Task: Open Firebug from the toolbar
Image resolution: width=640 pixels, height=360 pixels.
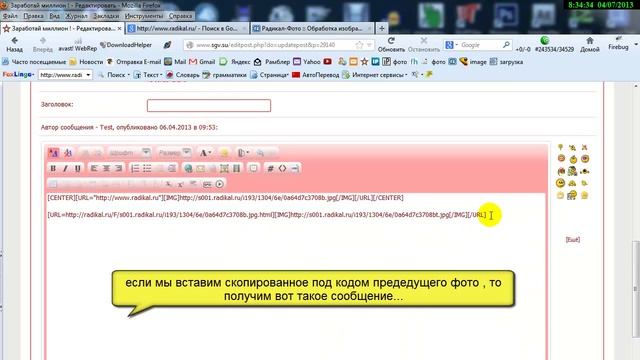Action: (618, 44)
